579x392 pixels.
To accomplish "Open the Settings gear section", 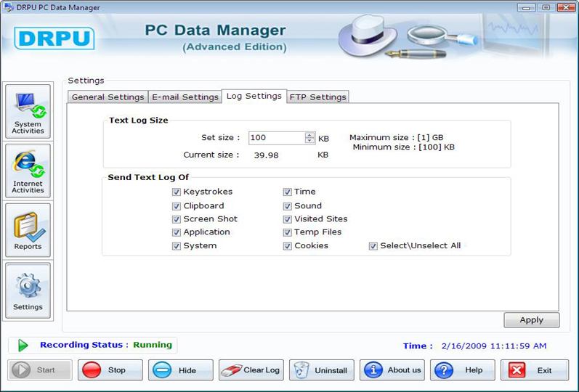I will 28,290.
